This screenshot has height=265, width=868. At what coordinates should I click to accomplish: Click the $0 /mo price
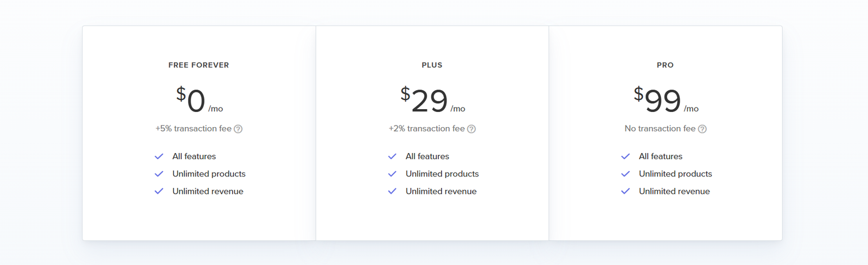click(x=199, y=100)
